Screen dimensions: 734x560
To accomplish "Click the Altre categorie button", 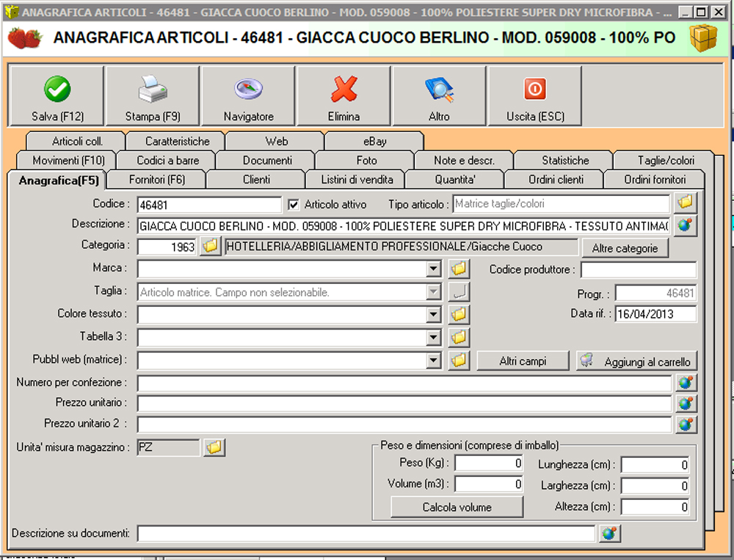I will pos(625,248).
